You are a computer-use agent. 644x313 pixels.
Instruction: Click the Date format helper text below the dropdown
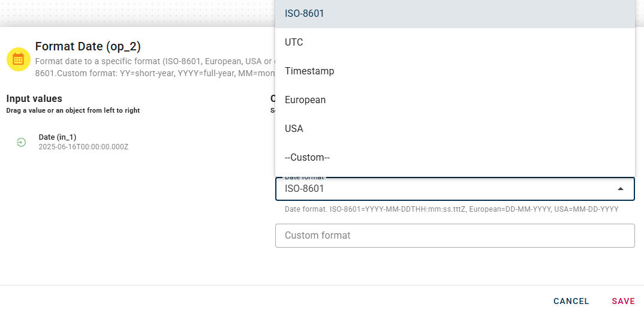(451, 209)
